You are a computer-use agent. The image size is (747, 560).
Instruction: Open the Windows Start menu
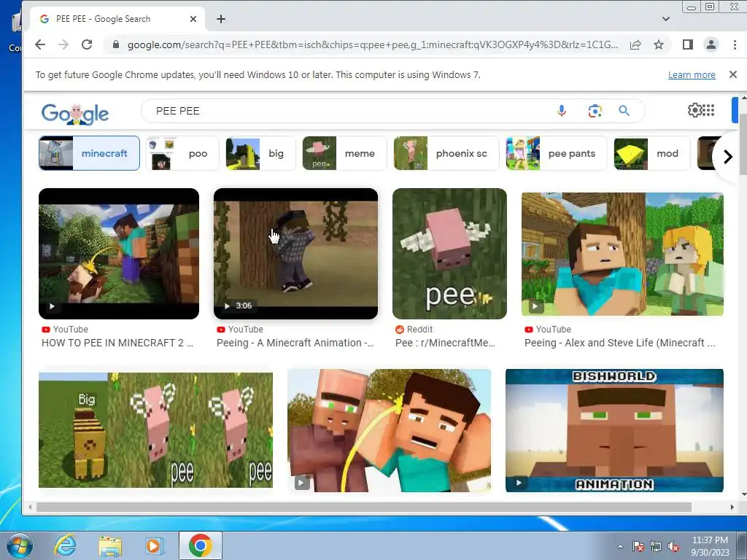[19, 546]
